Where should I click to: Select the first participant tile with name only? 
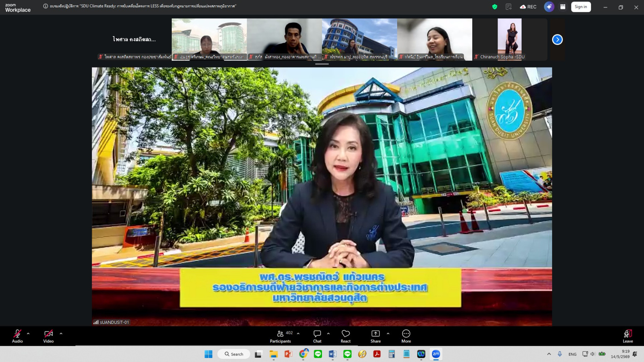[134, 39]
